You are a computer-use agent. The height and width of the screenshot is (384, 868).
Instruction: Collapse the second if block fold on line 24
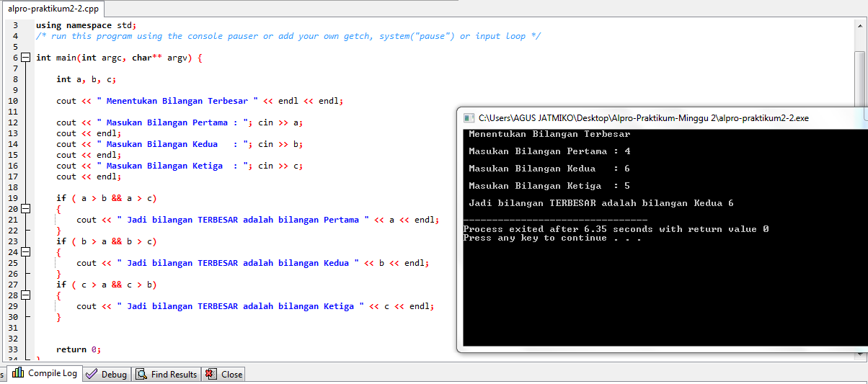[x=26, y=252]
